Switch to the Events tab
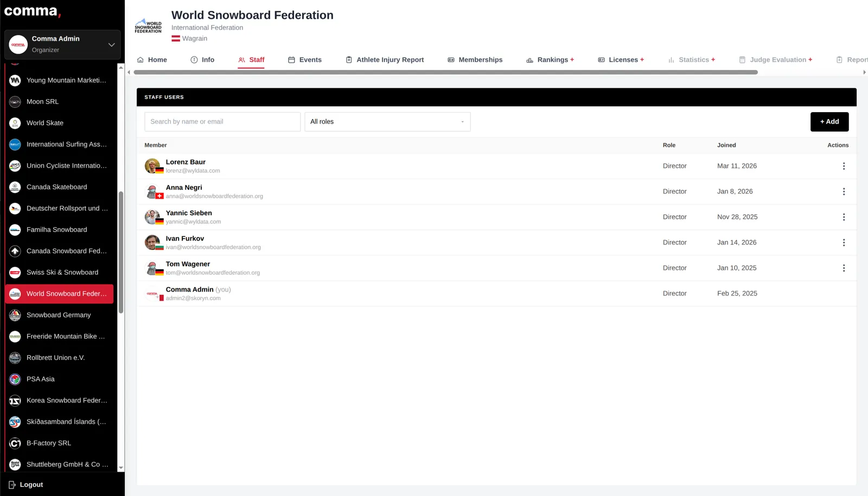The image size is (868, 496). click(304, 60)
